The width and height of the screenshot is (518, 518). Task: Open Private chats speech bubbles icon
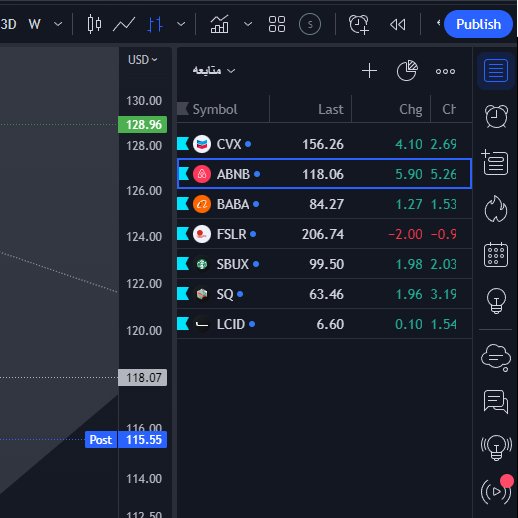tap(496, 402)
